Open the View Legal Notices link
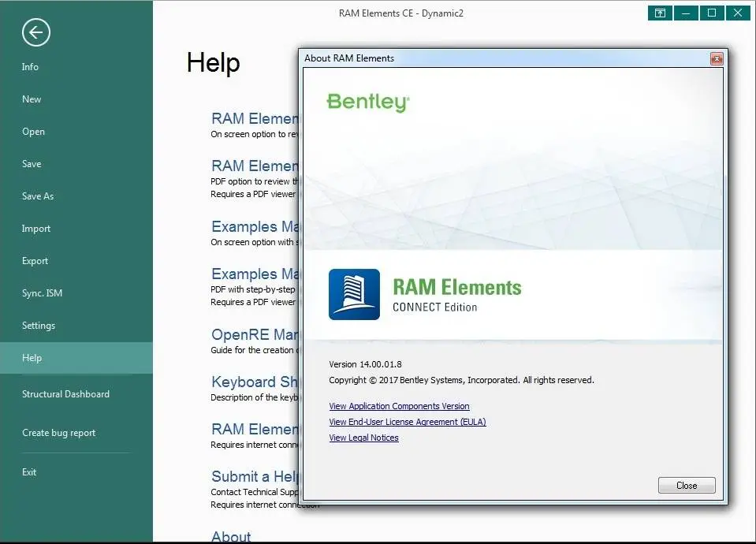 [363, 438]
